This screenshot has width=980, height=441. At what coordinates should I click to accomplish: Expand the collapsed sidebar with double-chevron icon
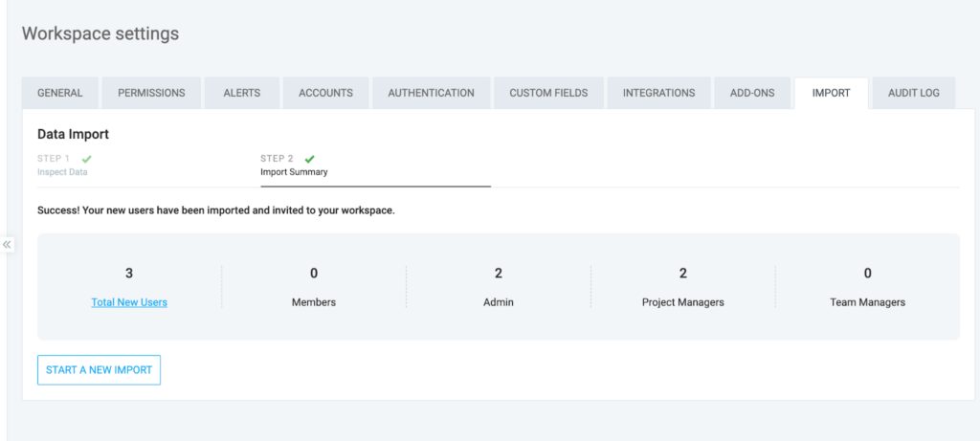click(x=7, y=245)
